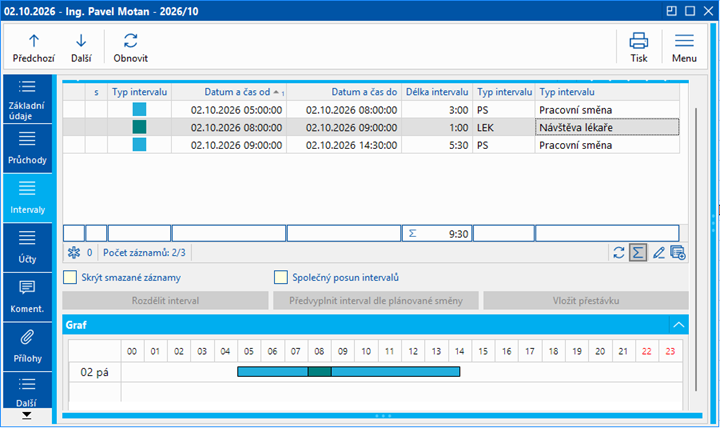Open the Další sidebar tab
Viewport: 720px width, 428px height.
tap(27, 390)
